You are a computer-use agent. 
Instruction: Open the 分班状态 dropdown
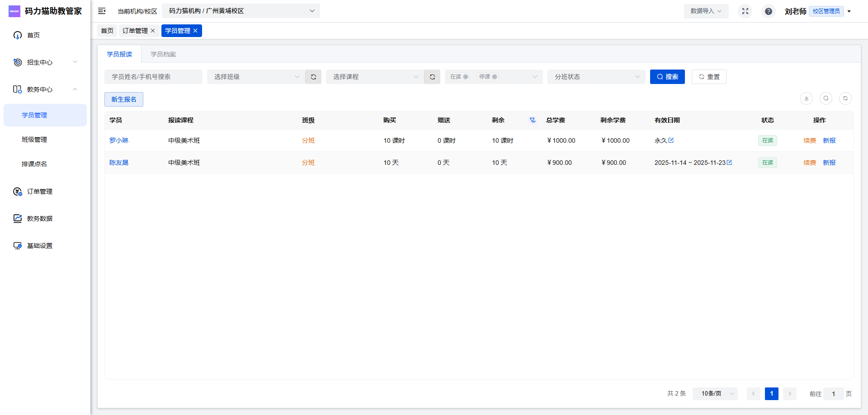click(x=596, y=77)
